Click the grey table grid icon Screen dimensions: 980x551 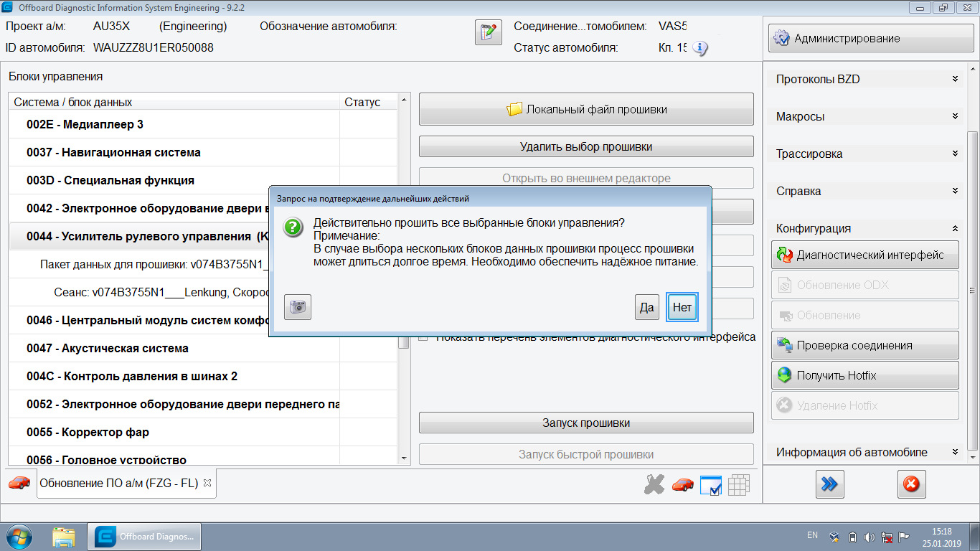click(738, 485)
